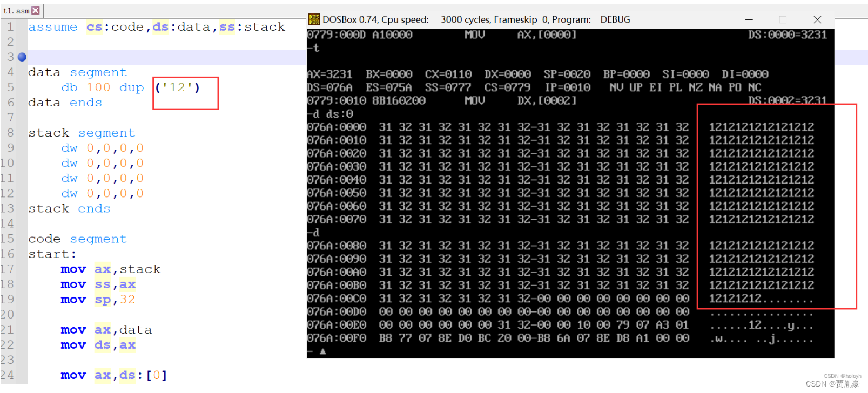Click 'MOV DX,[0002]' instruction in DOSBox
The height and width of the screenshot is (393, 868).
[521, 100]
